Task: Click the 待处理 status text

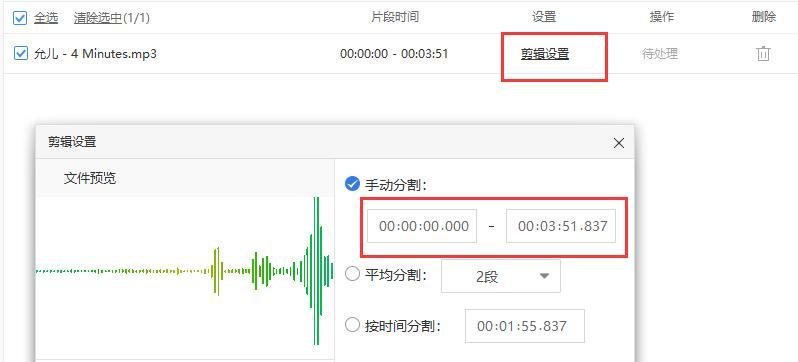Action: [x=660, y=53]
